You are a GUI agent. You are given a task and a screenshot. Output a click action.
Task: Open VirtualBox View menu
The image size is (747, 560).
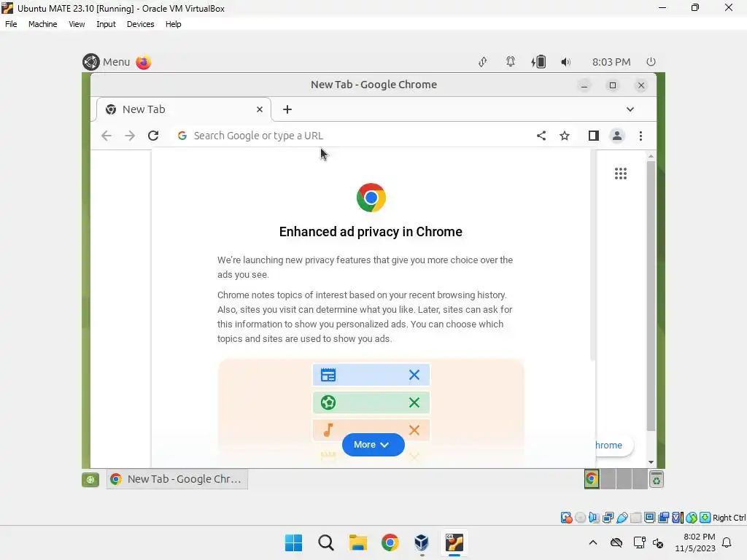coord(77,24)
